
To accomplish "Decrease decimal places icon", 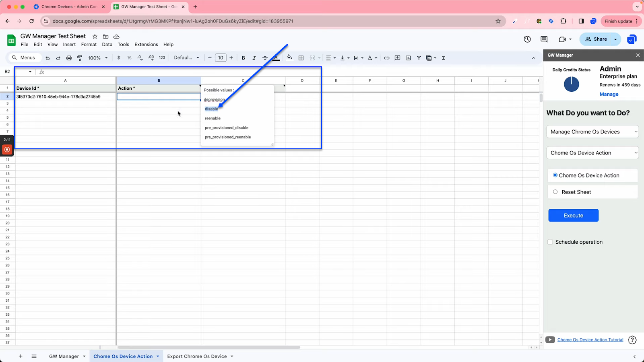I will 140,58.
